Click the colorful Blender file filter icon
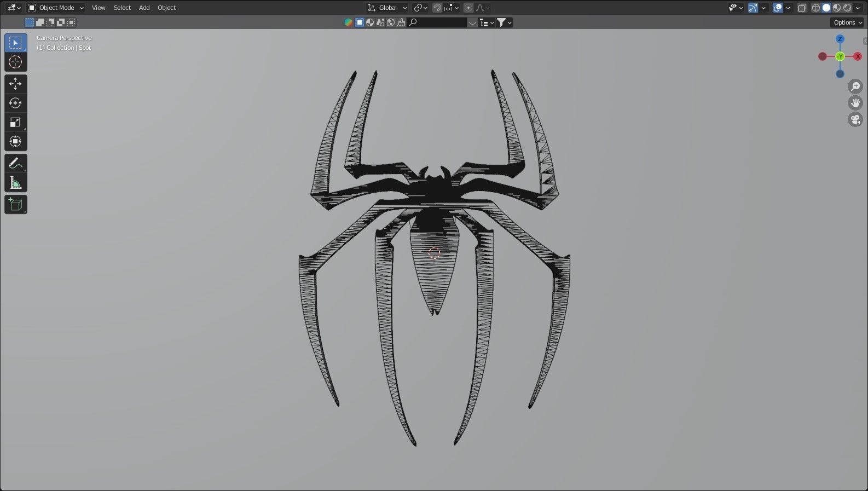The width and height of the screenshot is (868, 491). pyautogui.click(x=349, y=22)
